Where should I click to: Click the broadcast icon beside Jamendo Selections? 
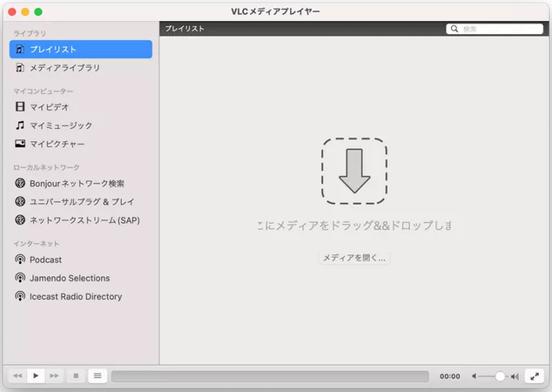coord(20,278)
